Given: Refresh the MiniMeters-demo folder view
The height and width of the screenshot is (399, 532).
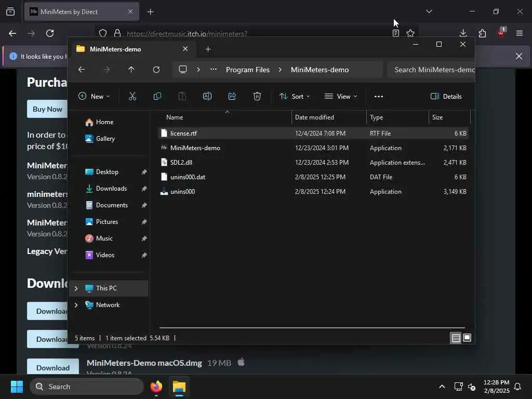Looking at the screenshot, I should [x=156, y=70].
